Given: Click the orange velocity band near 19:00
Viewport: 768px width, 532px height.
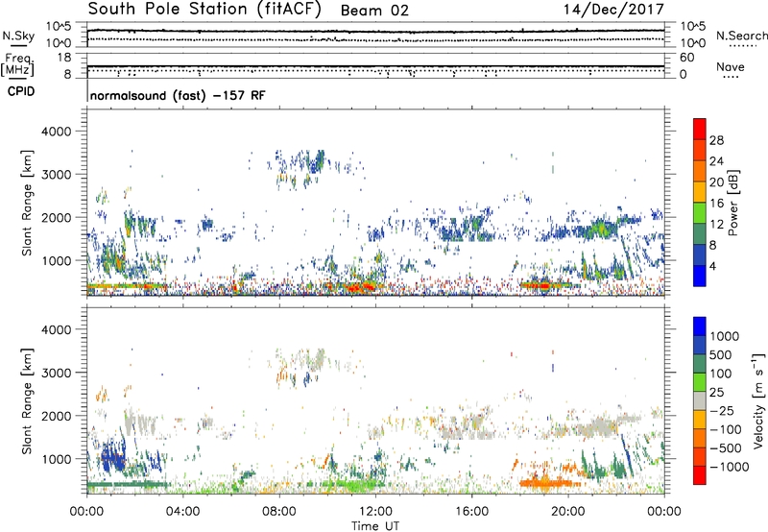Looking at the screenshot, I should [x=548, y=483].
